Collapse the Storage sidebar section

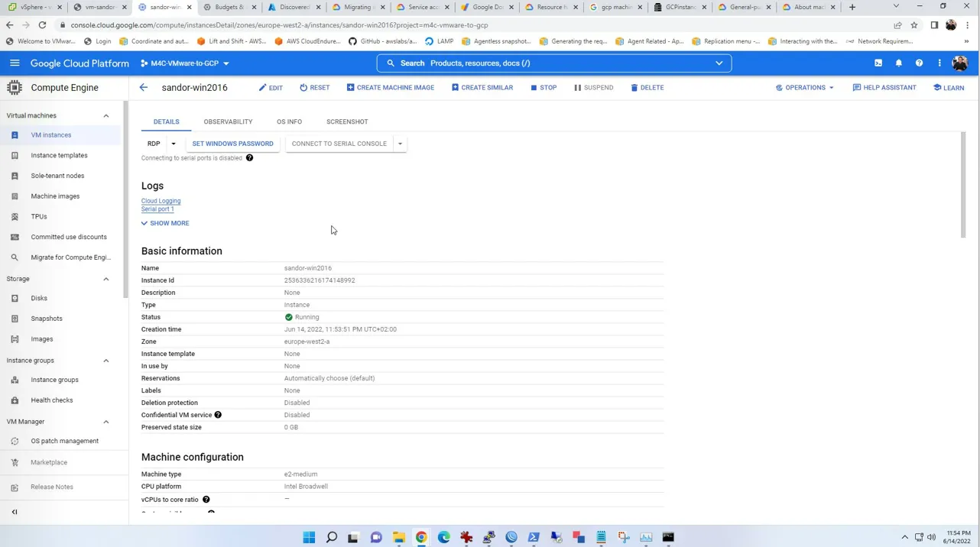(x=106, y=279)
